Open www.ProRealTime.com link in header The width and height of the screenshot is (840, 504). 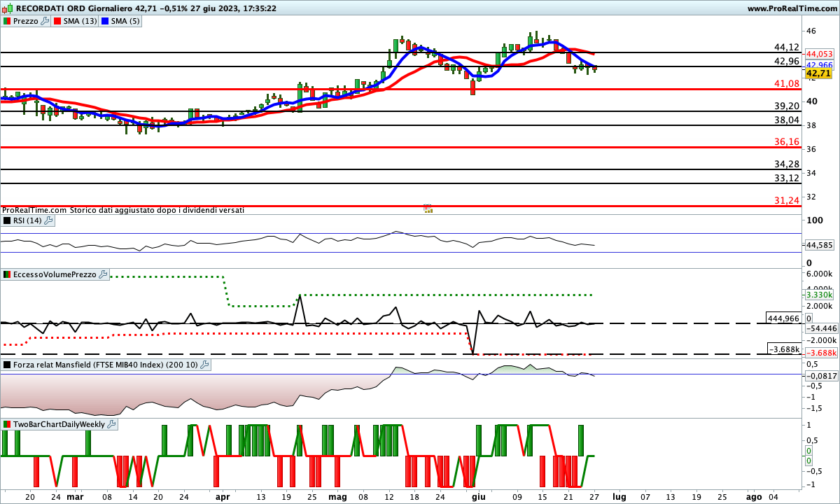[792, 8]
